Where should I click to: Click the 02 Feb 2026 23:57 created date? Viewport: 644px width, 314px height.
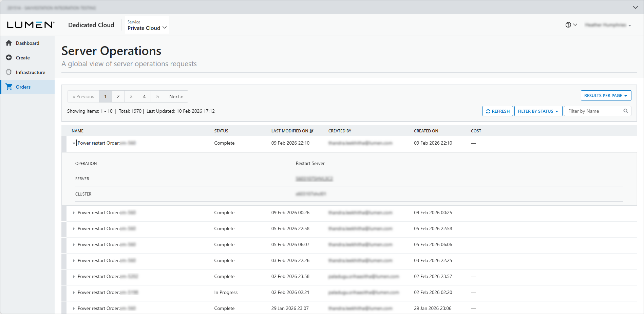click(433, 276)
